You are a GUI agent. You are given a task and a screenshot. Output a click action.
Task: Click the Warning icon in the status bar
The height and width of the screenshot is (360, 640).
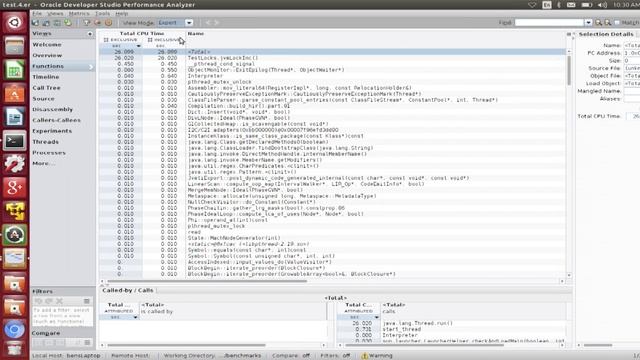(x=364, y=356)
